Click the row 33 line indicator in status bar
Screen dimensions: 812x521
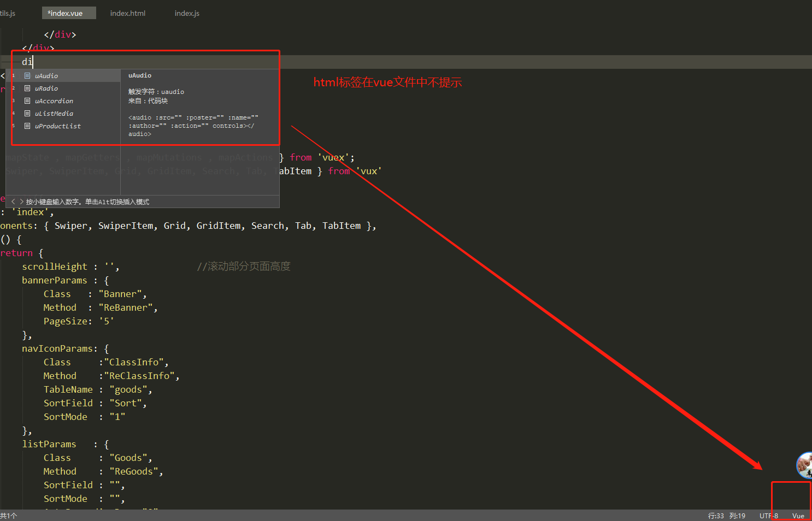pyautogui.click(x=716, y=516)
